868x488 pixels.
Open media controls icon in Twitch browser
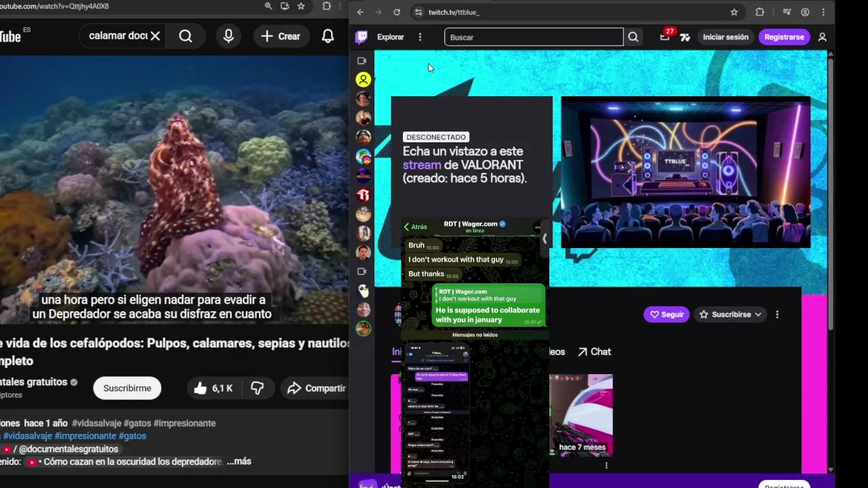point(787,12)
